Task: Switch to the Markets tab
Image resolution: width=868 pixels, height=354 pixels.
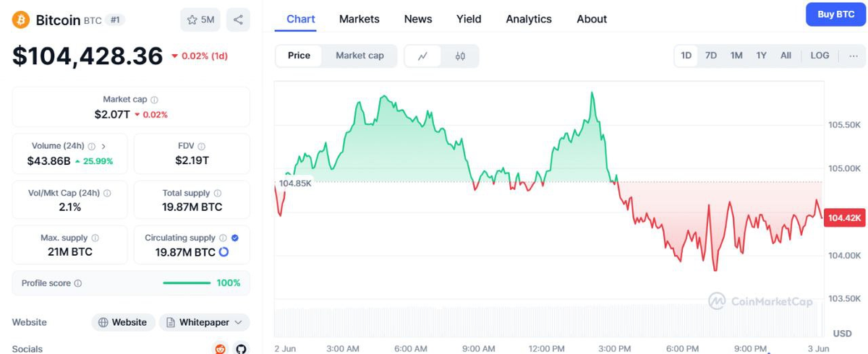Action: click(359, 19)
